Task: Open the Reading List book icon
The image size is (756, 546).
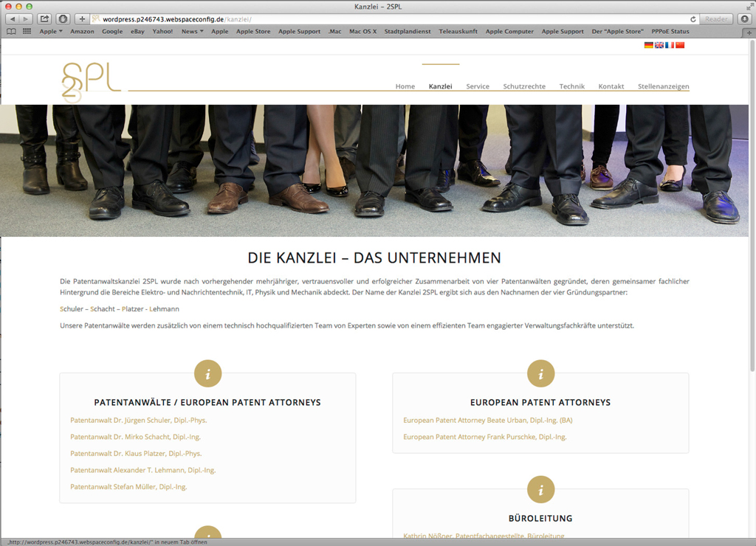Action: pos(12,31)
